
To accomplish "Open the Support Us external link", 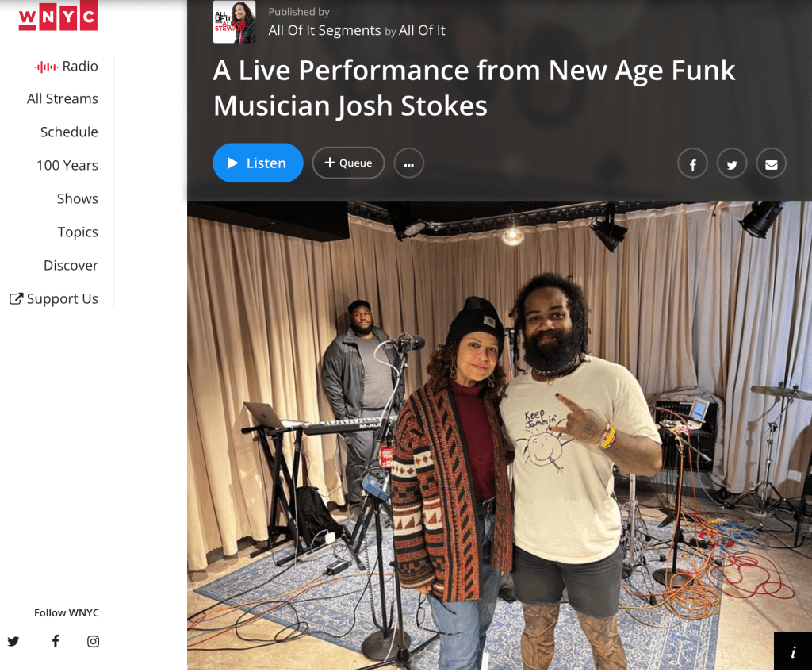I will tap(54, 299).
